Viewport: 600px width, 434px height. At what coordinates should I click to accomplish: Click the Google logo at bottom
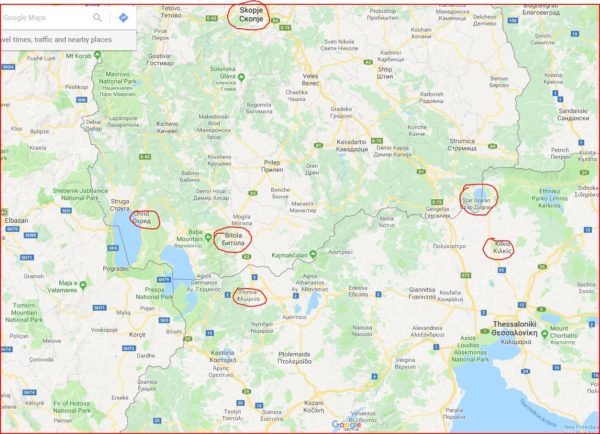click(x=346, y=425)
